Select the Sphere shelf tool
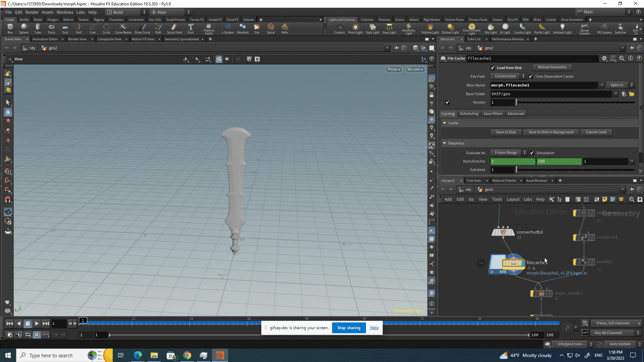Screen dimensions: 644x362 (24, 28)
